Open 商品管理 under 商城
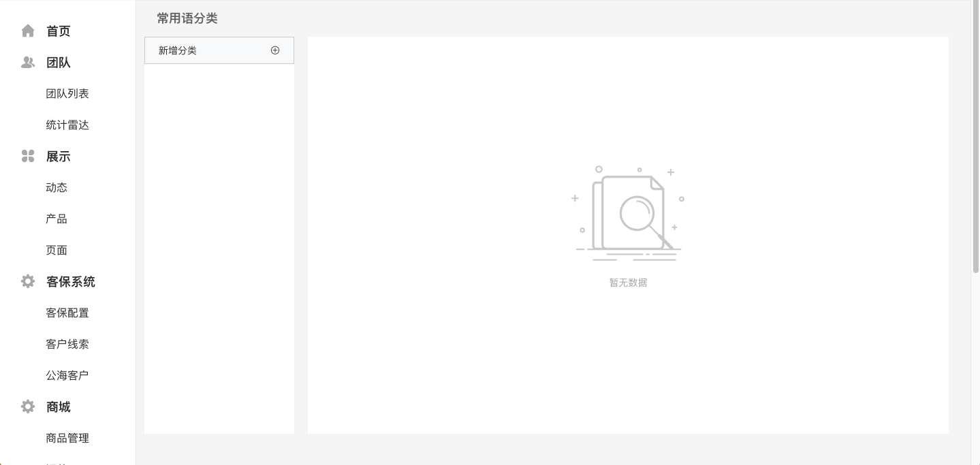 pyautogui.click(x=67, y=438)
